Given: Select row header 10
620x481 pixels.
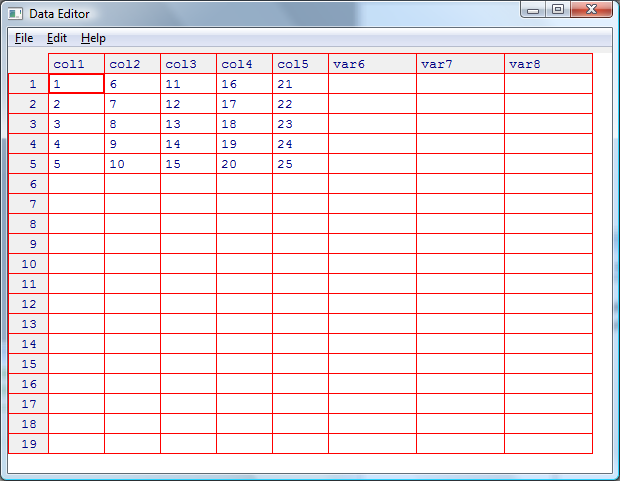Looking at the screenshot, I should (28, 263).
